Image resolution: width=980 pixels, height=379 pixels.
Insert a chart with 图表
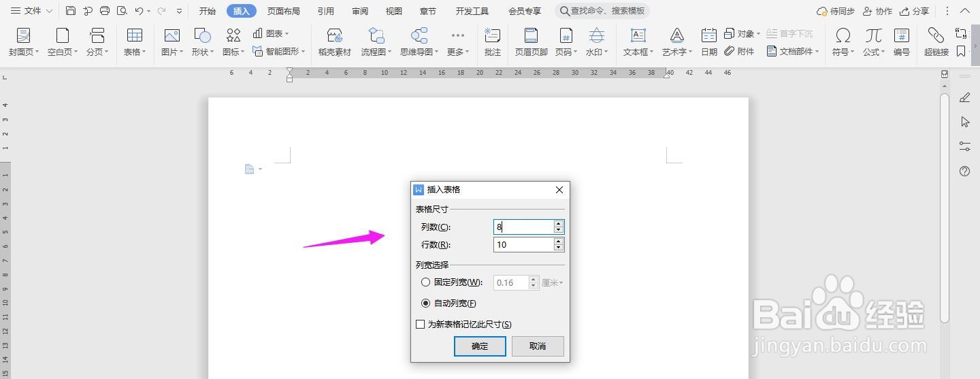(x=270, y=33)
